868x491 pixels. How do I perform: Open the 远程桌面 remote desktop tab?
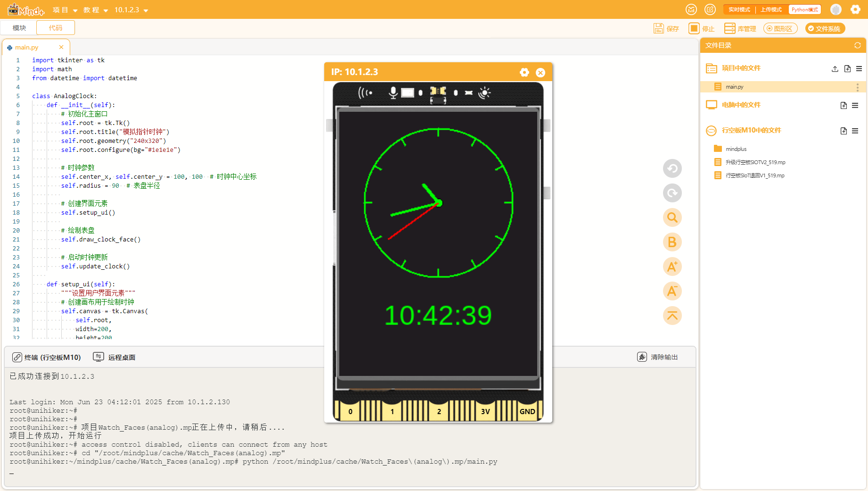pos(114,357)
